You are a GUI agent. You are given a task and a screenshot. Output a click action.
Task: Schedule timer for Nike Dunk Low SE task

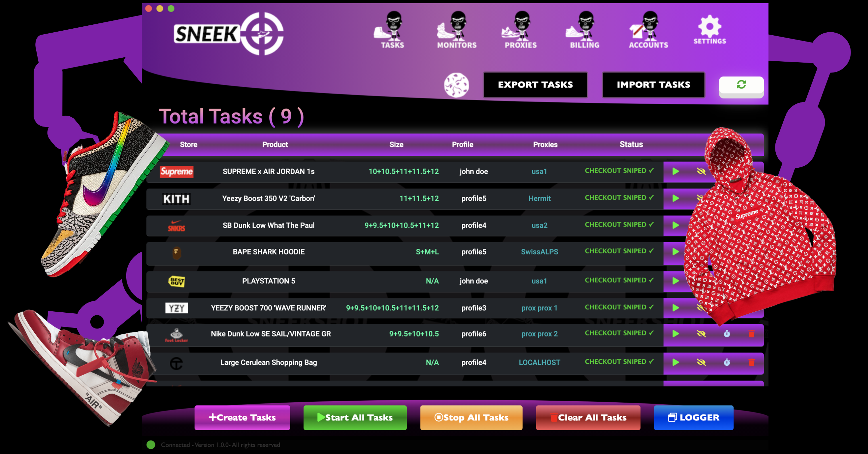click(727, 334)
